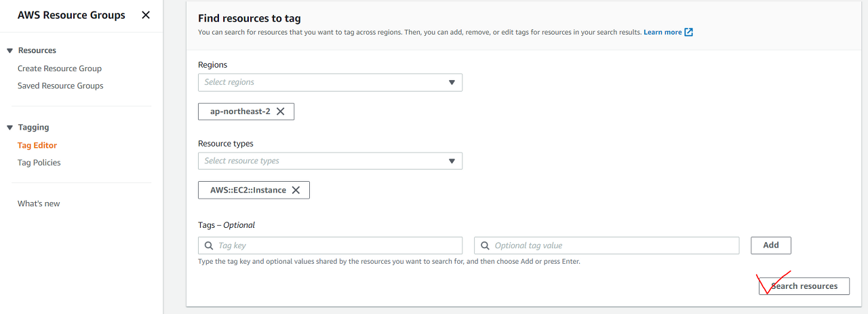The width and height of the screenshot is (868, 314).
Task: Open Create Resource Group page
Action: click(x=60, y=68)
